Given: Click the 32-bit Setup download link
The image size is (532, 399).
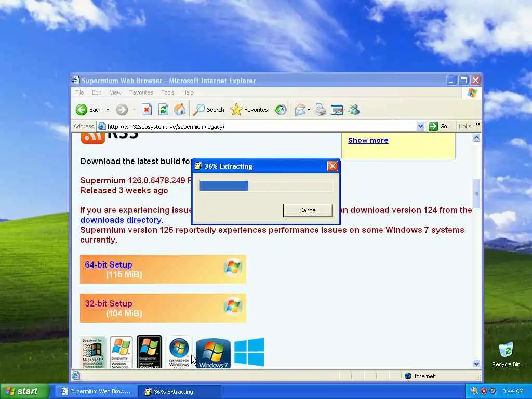Looking at the screenshot, I should [x=109, y=303].
